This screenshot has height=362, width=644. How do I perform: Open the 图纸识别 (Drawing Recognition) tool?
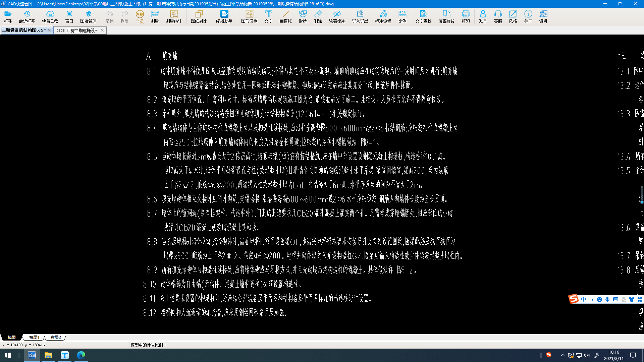249,16
